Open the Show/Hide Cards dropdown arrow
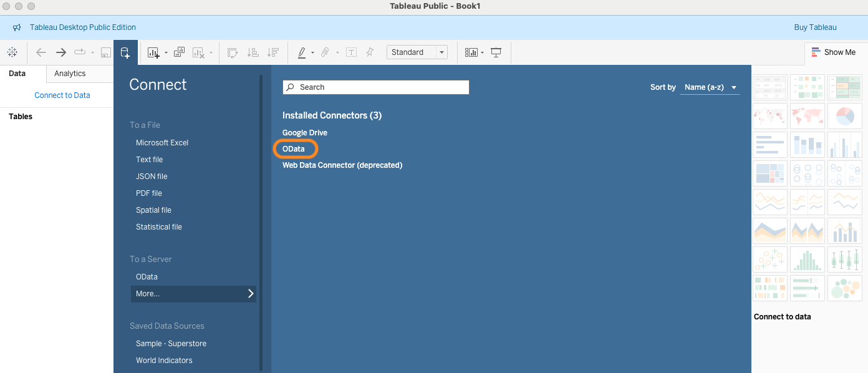 point(482,52)
